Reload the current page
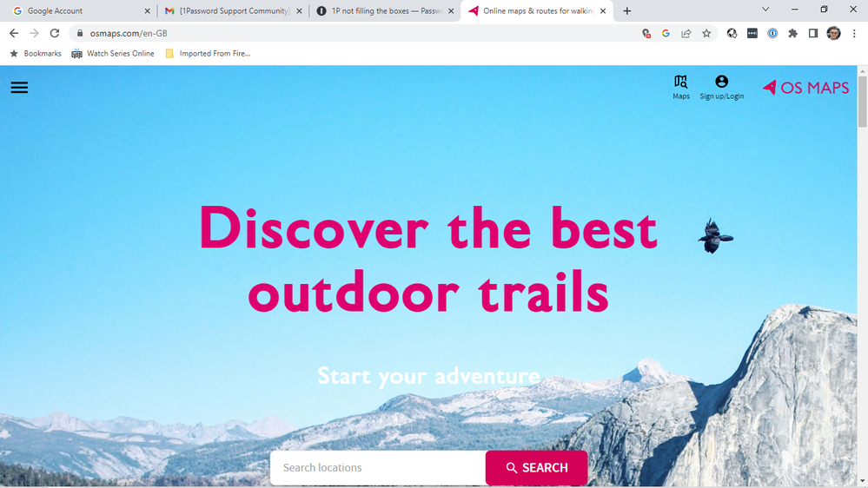The height and width of the screenshot is (488, 868). tap(54, 33)
